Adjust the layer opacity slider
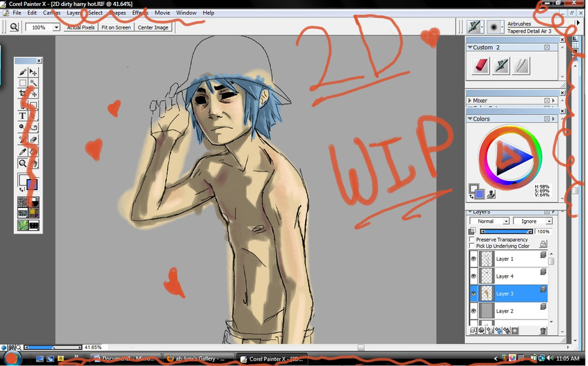The width and height of the screenshot is (588, 366). tap(506, 232)
